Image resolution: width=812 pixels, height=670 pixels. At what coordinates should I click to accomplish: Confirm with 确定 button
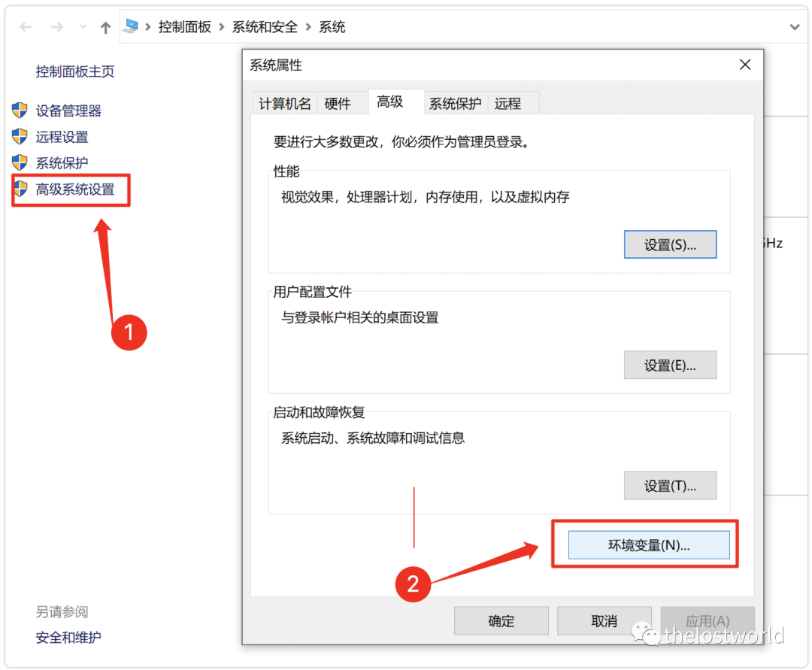click(501, 621)
